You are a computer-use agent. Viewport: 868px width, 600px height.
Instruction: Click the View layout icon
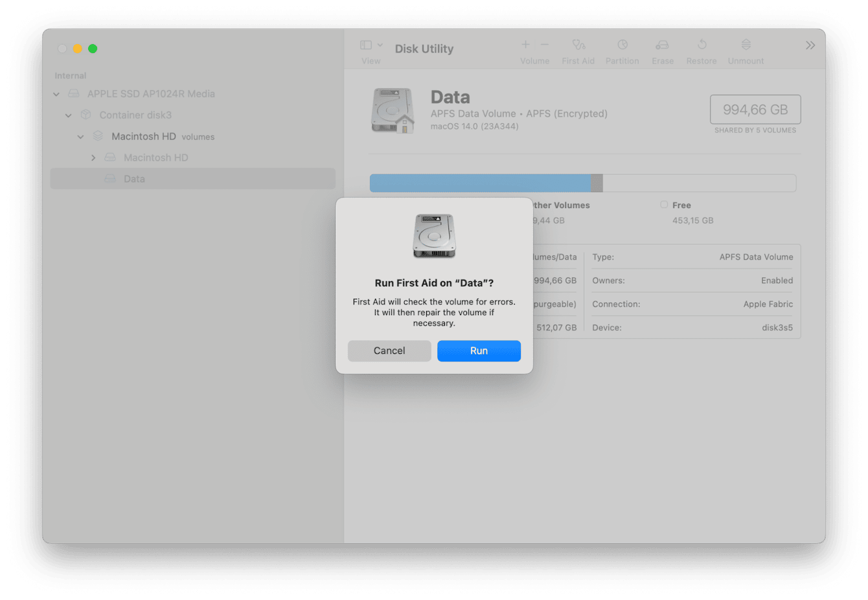(x=365, y=44)
